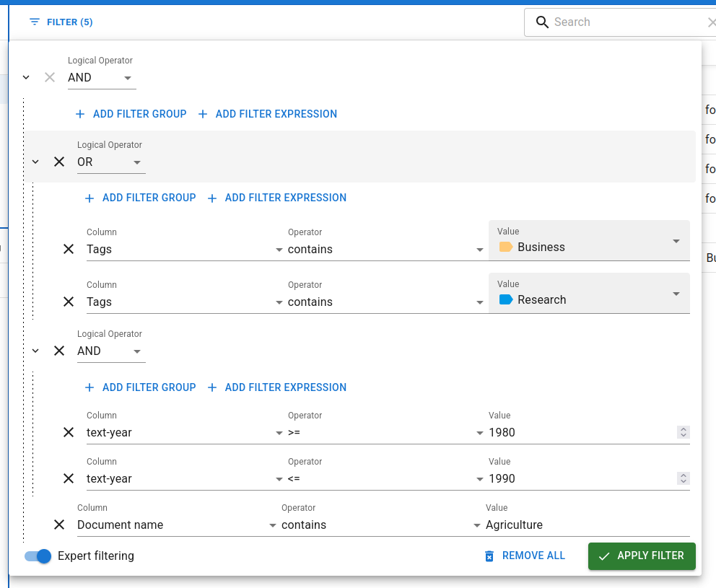Collapse the OR group chevron

[x=35, y=162]
